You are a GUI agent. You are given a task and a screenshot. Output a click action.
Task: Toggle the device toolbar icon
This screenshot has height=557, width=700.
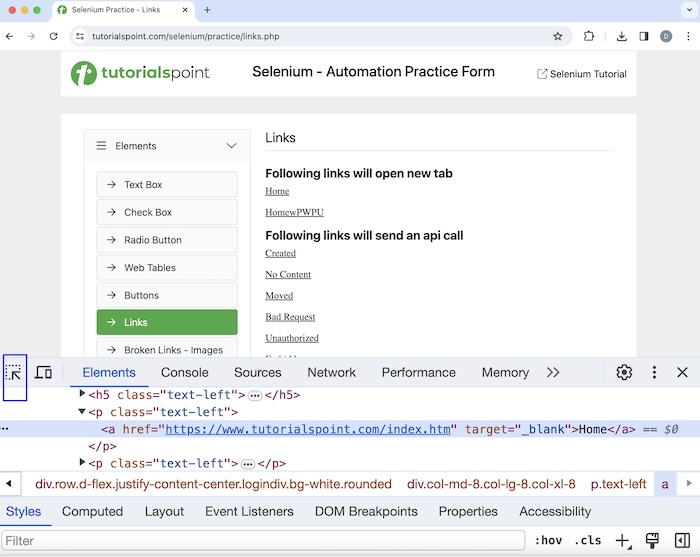point(43,373)
